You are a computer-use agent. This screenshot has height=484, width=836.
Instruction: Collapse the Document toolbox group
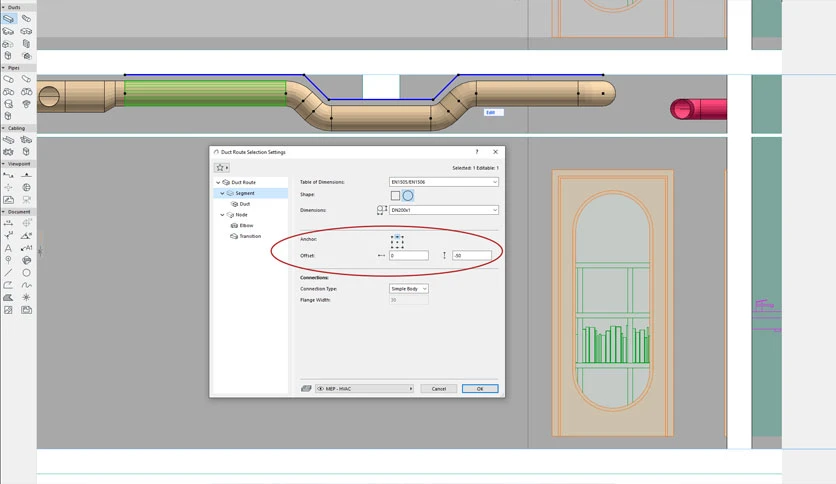[3, 212]
